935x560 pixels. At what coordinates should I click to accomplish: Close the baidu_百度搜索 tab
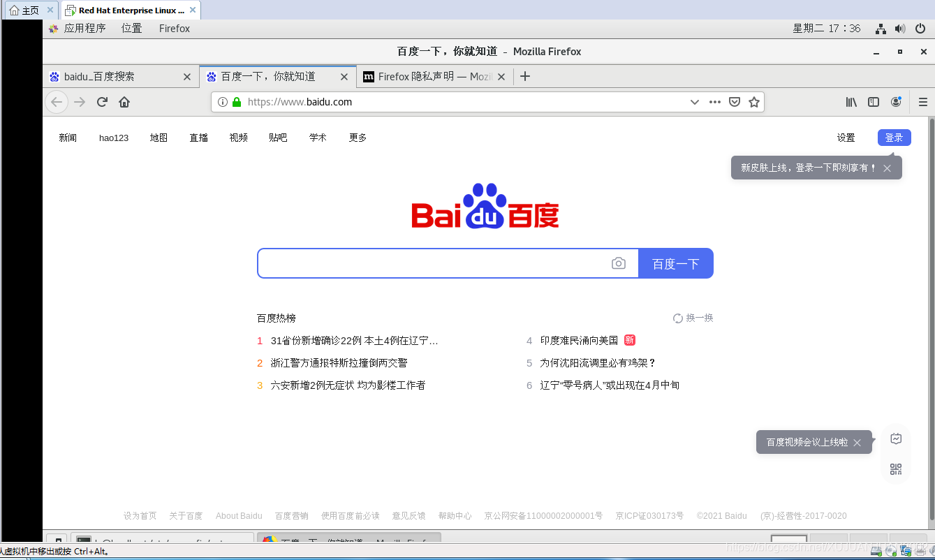(x=186, y=77)
